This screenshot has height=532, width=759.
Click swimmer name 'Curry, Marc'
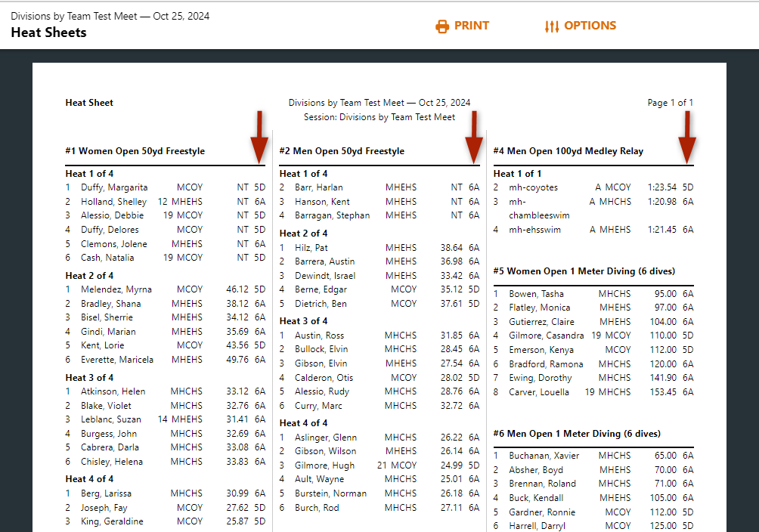(318, 406)
